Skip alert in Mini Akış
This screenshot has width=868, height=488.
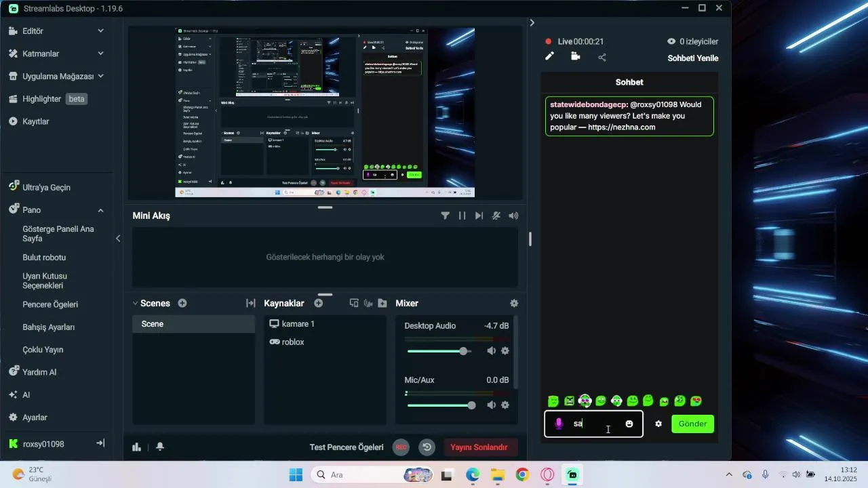[479, 216]
